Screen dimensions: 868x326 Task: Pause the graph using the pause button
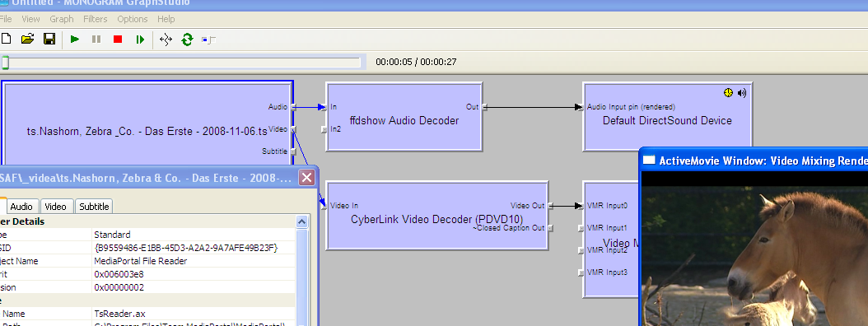click(96, 40)
